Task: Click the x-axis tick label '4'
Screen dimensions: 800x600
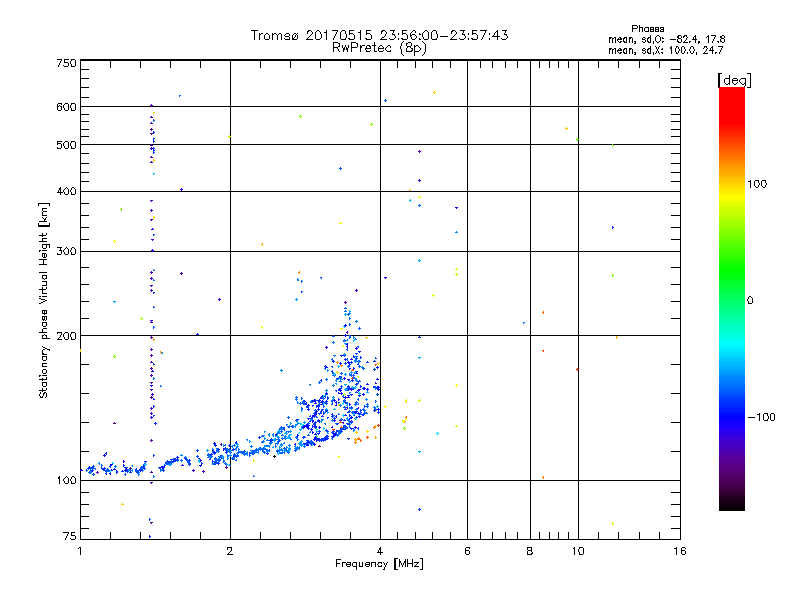Action: click(x=380, y=551)
